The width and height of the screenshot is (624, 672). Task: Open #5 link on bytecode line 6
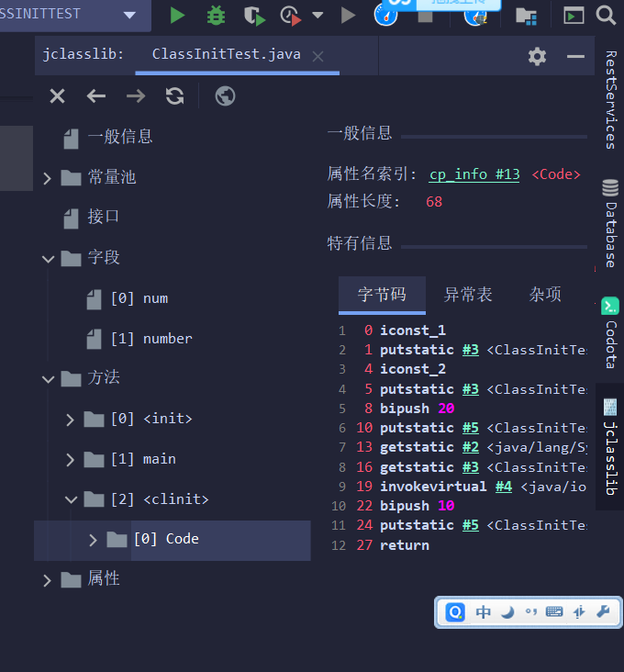click(x=471, y=428)
